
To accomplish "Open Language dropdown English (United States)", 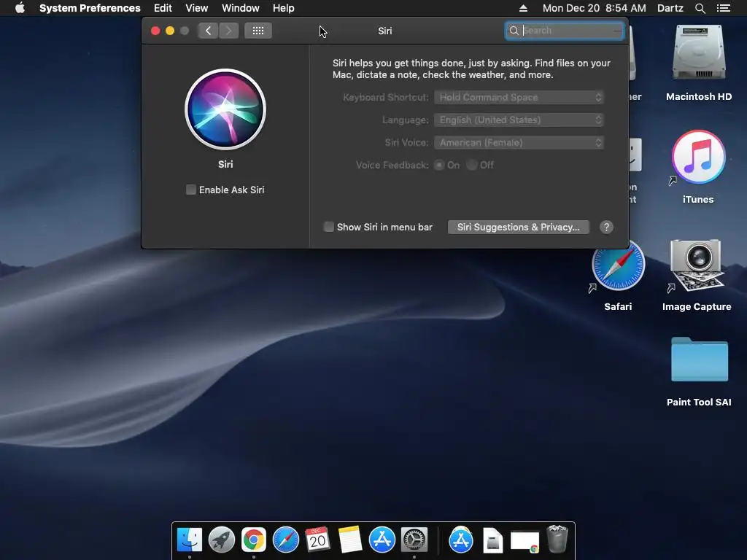I will [519, 120].
